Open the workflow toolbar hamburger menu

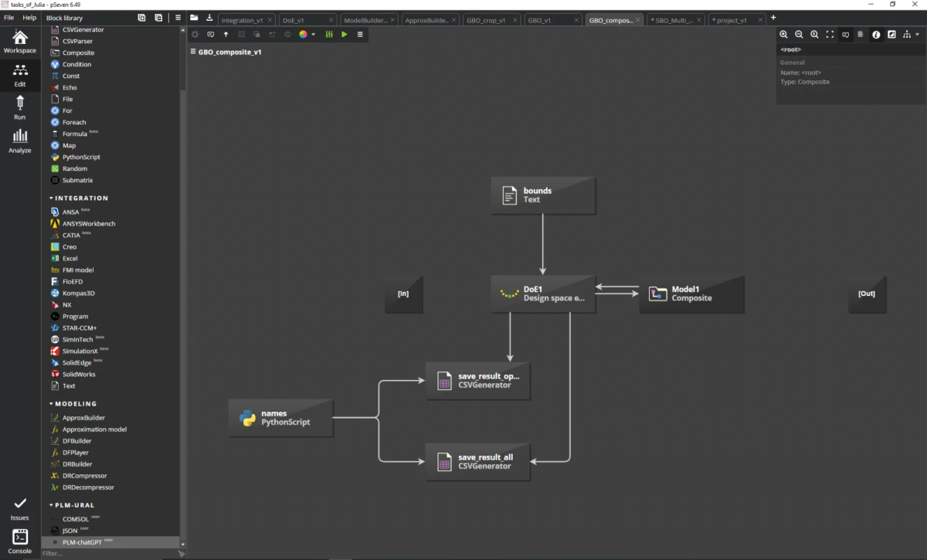click(x=360, y=34)
